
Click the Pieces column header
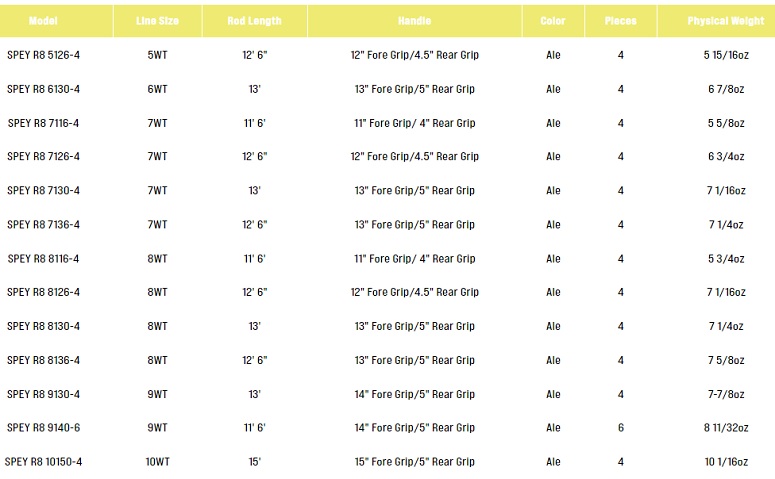click(x=620, y=21)
